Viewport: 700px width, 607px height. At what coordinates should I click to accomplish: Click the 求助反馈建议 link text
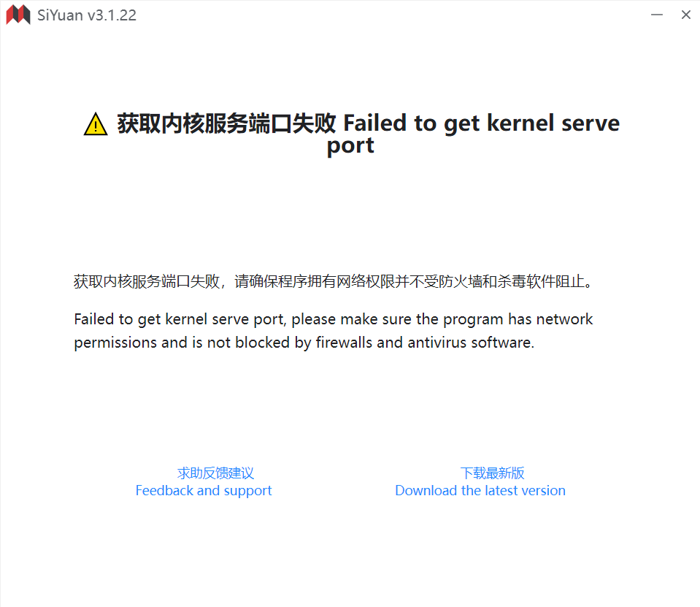pyautogui.click(x=215, y=473)
